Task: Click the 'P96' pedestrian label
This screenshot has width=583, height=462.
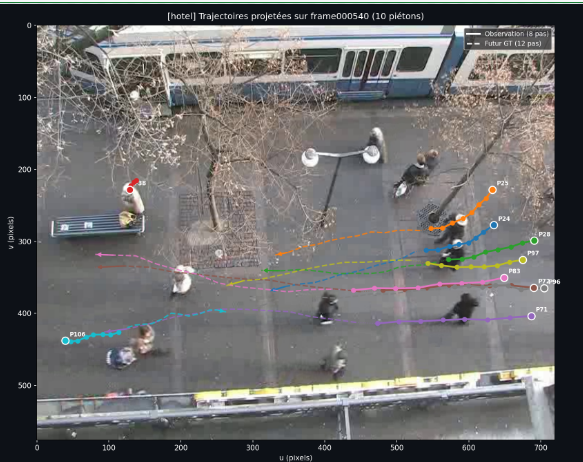Action: coord(554,281)
